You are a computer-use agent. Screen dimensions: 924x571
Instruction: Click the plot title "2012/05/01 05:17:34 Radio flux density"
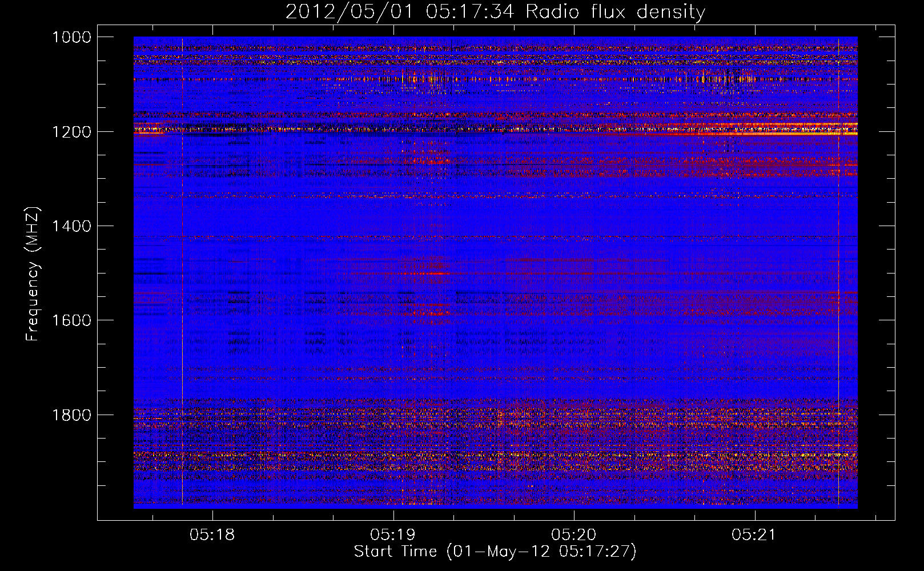495,11
